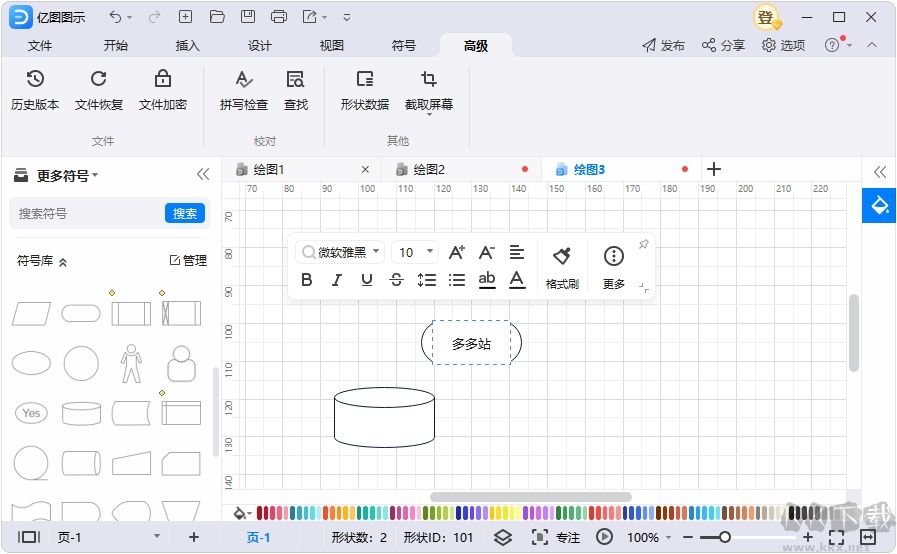Decrease font size with A- icon
Image resolution: width=897 pixels, height=554 pixels.
pos(487,252)
